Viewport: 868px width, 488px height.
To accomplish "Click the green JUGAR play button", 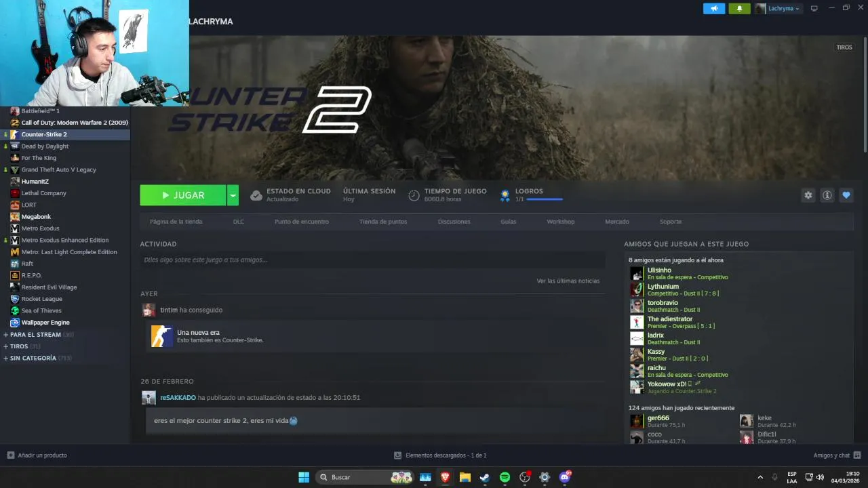I will (183, 195).
